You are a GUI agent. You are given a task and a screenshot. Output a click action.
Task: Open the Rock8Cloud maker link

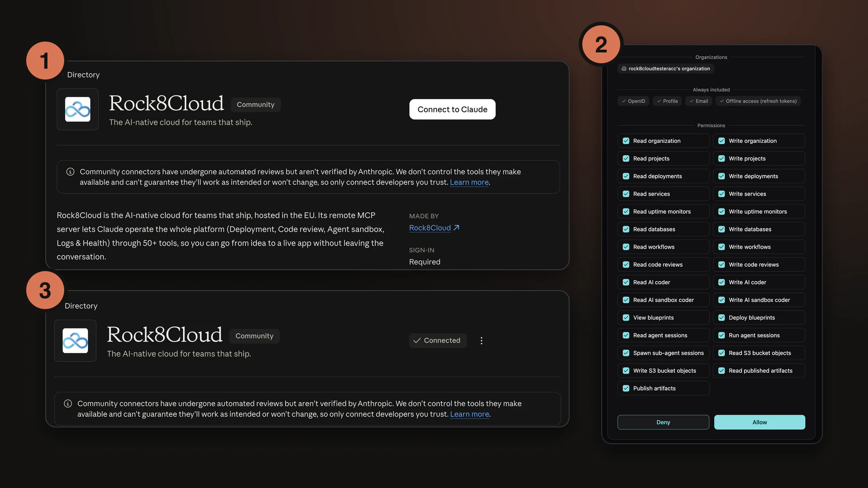[434, 228]
